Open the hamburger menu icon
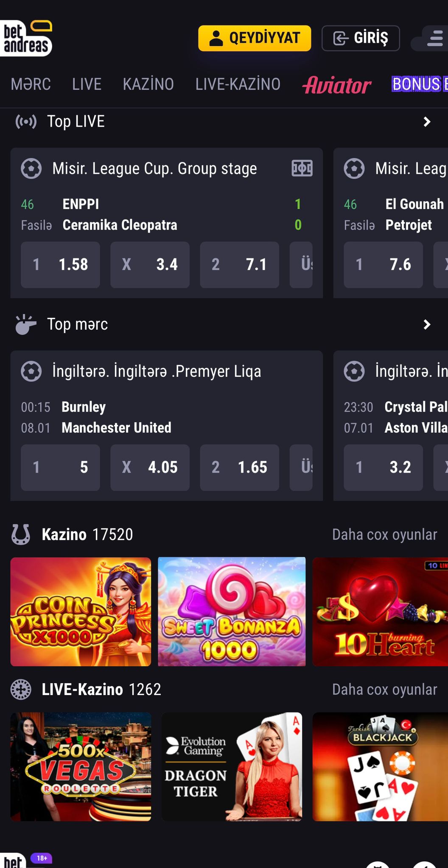Screen dimensions: 448x868 434,38
